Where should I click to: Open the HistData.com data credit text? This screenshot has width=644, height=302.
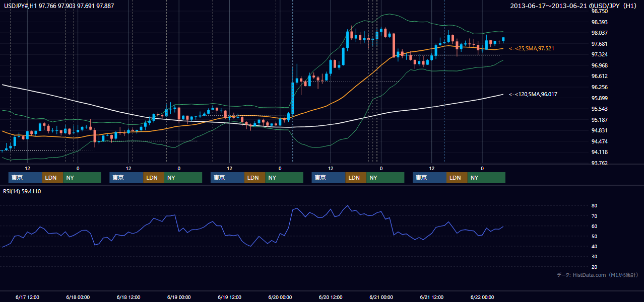click(598, 275)
